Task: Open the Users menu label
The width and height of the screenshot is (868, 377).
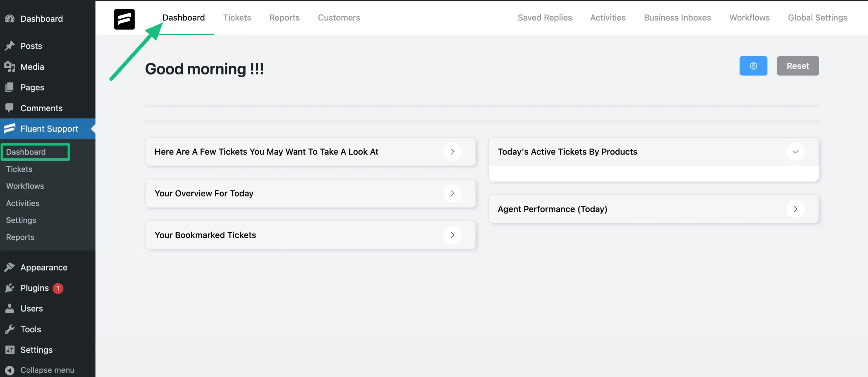Action: [x=32, y=309]
